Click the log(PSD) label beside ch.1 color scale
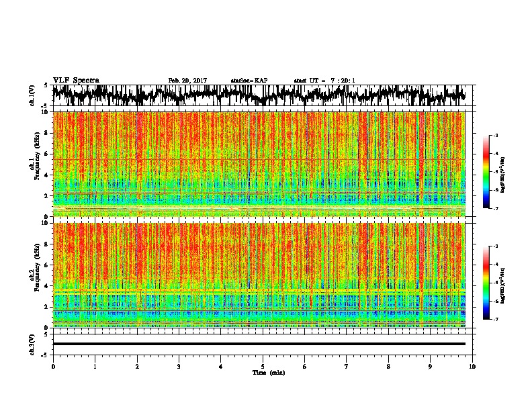This screenshot has height=411, width=532. [x=503, y=175]
